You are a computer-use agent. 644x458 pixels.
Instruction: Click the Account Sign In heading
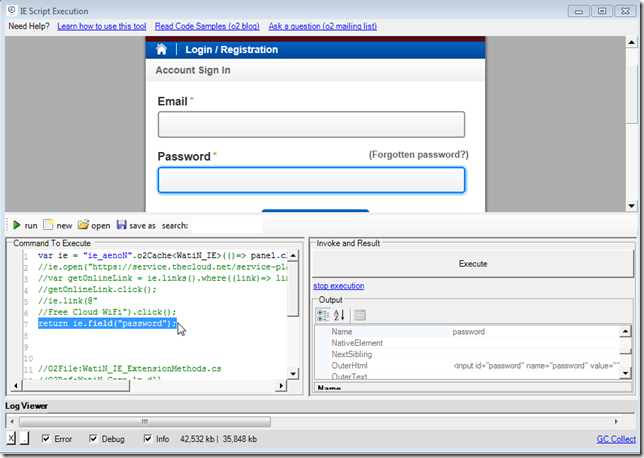193,70
